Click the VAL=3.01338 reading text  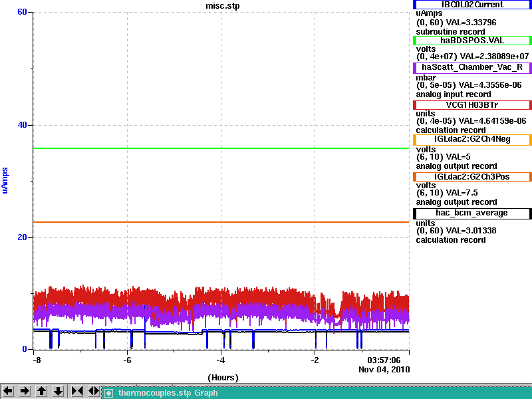[x=471, y=231]
